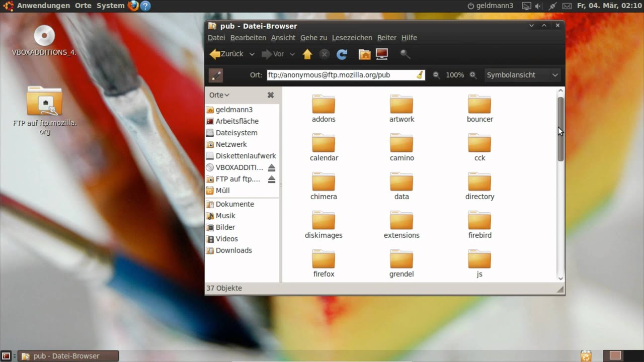Zoom in with plus magnifier
Viewport: 644px width, 362px height.
click(473, 75)
